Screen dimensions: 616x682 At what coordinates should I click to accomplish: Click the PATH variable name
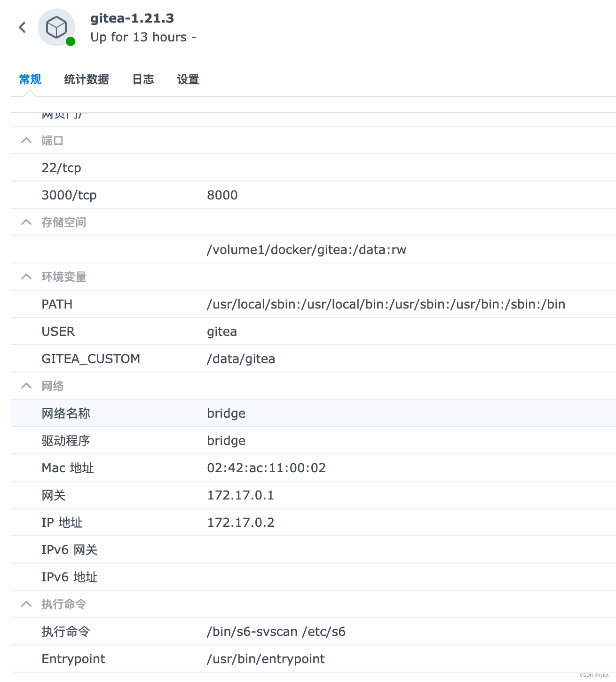pyautogui.click(x=57, y=304)
